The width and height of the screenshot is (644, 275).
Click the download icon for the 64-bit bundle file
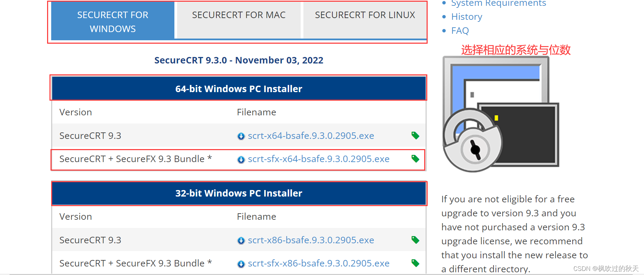[241, 159]
